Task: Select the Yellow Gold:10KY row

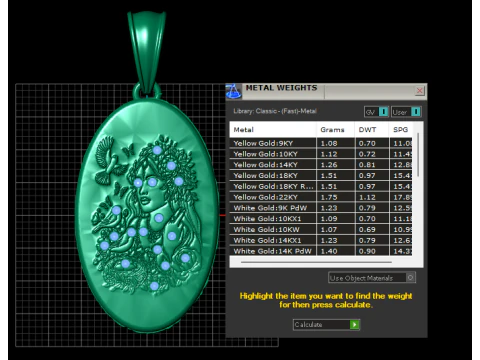Action: (x=321, y=154)
